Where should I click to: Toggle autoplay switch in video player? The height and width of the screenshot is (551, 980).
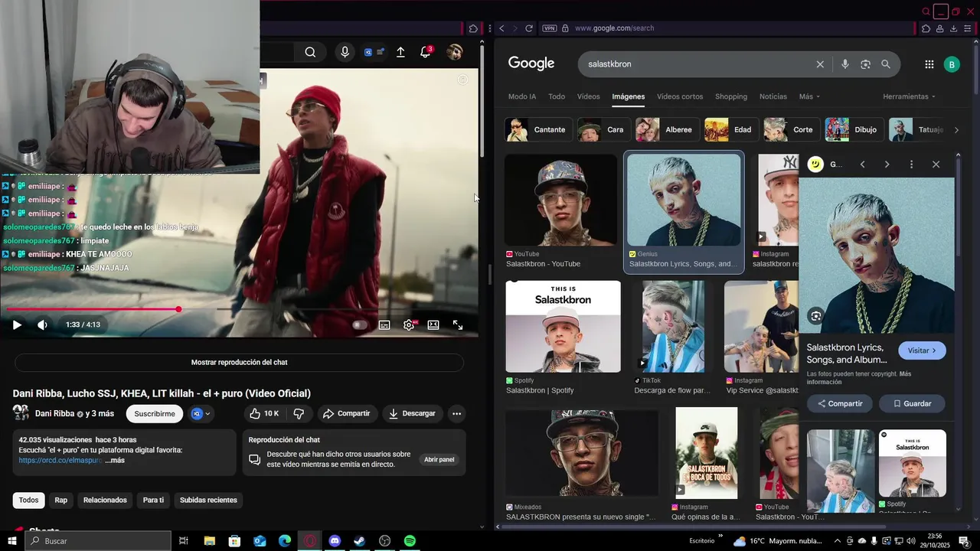tap(358, 324)
